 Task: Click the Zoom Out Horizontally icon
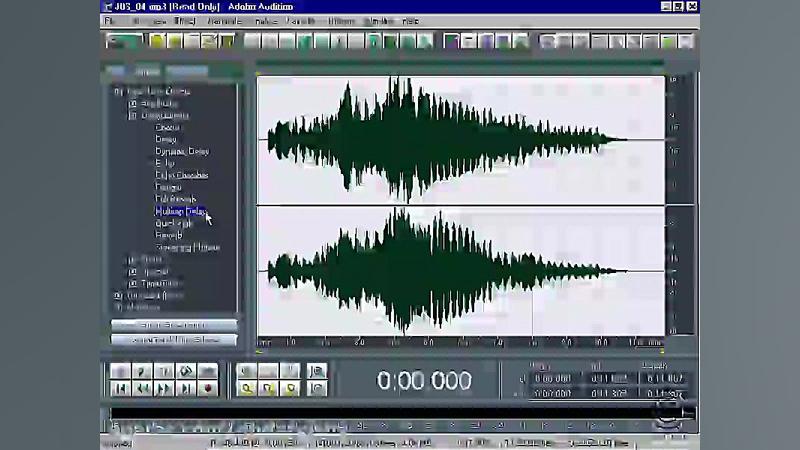(268, 371)
